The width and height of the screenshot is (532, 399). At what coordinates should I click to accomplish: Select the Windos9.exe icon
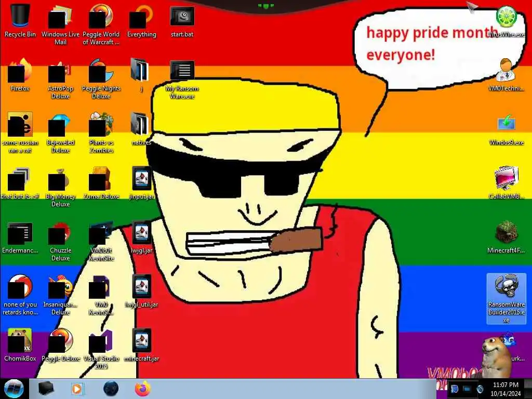point(506,129)
